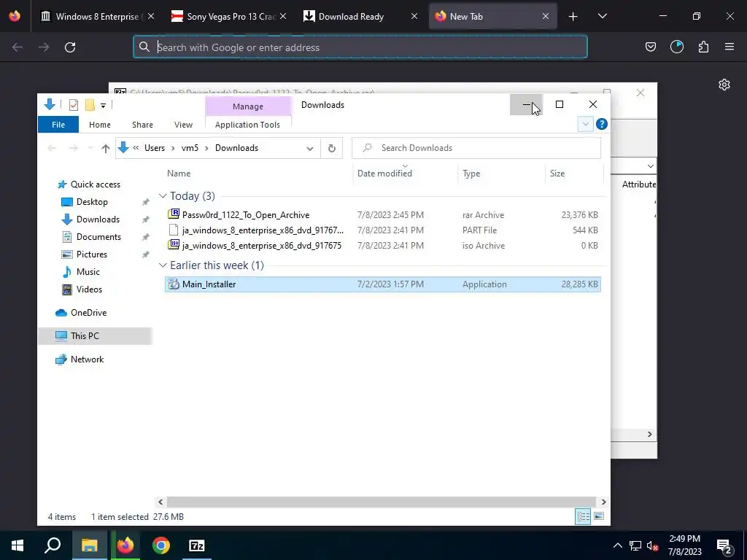The width and height of the screenshot is (747, 560).
Task: Open Customize Quick Access Toolbar dropdown
Action: 103,105
